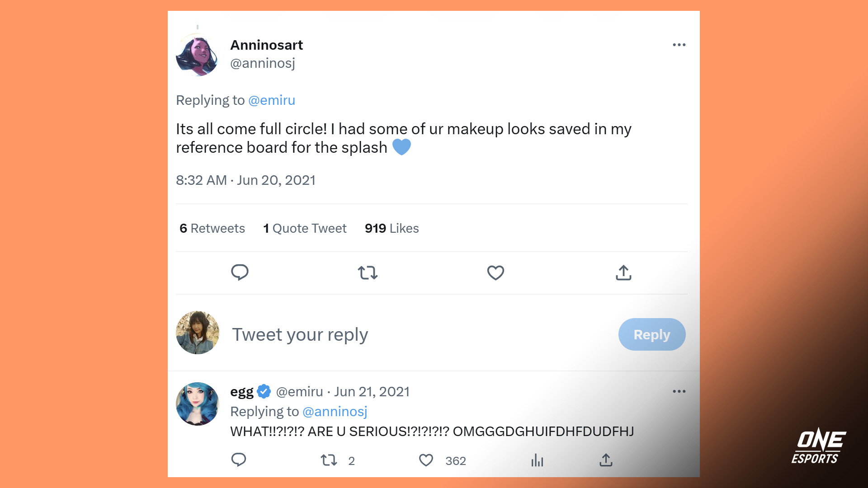Open egg's blue-haired profile avatar
The width and height of the screenshot is (868, 488).
198,404
